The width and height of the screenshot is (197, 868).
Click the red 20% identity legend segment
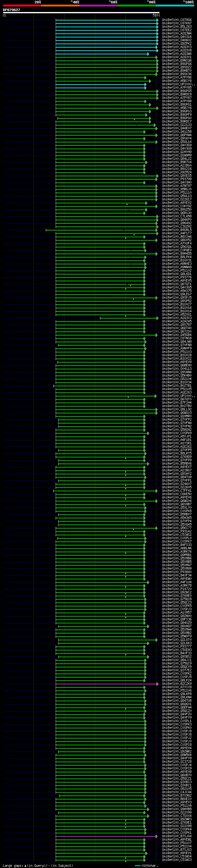(22, 6)
